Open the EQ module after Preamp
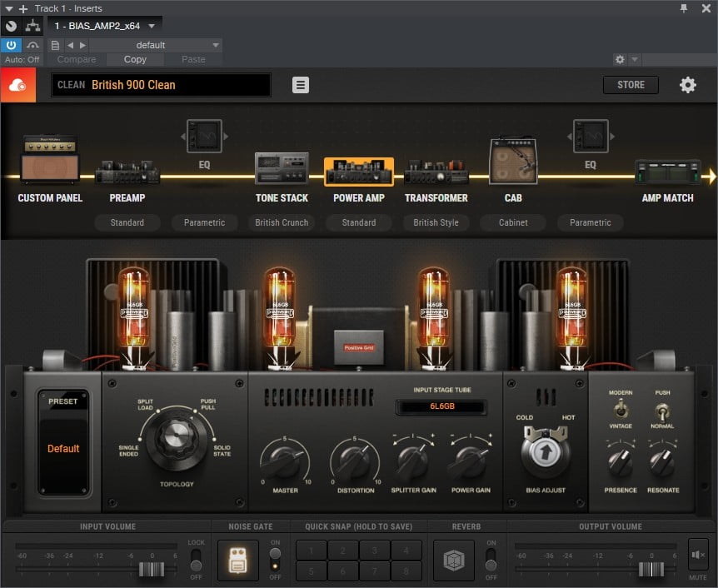Image resolution: width=718 pixels, height=588 pixels. point(204,136)
